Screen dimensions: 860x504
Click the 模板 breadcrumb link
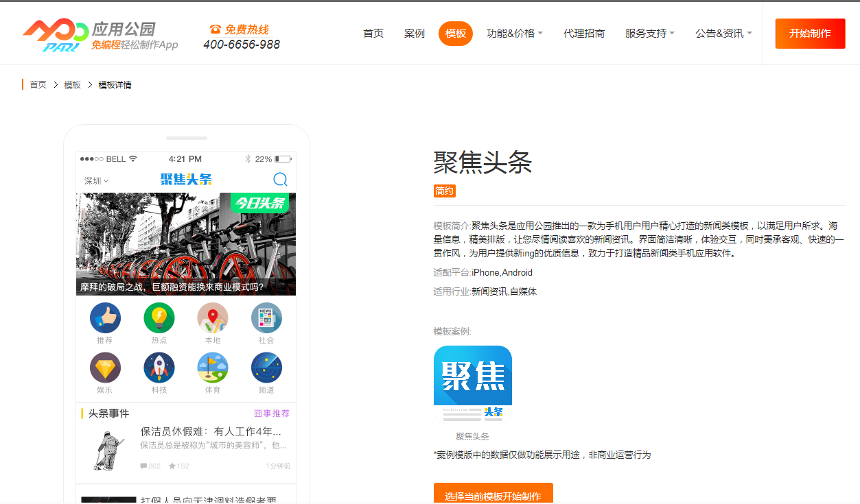tap(72, 85)
